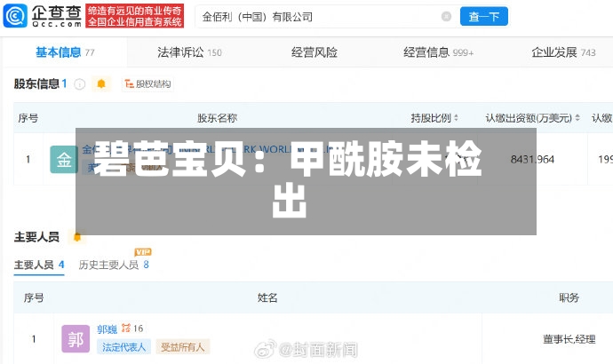The image size is (613, 364).
Task: Click the VIP badge above 历史主要人员
Action: [143, 252]
